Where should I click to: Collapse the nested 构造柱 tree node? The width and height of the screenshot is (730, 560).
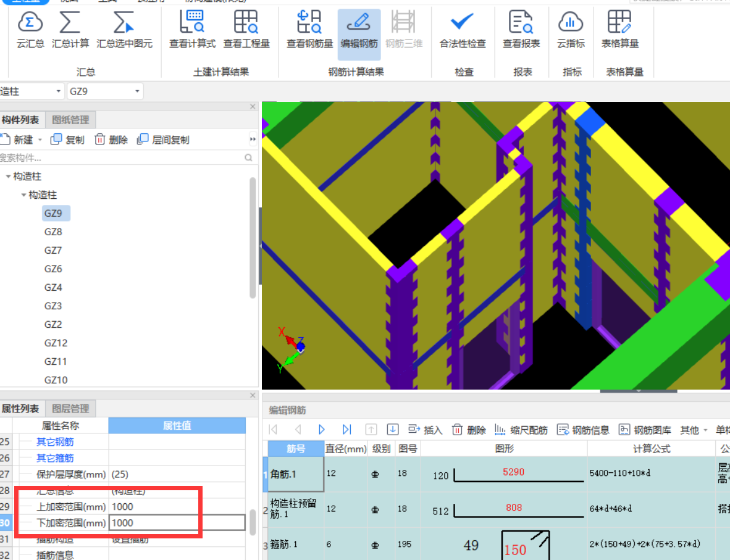pyautogui.click(x=23, y=195)
